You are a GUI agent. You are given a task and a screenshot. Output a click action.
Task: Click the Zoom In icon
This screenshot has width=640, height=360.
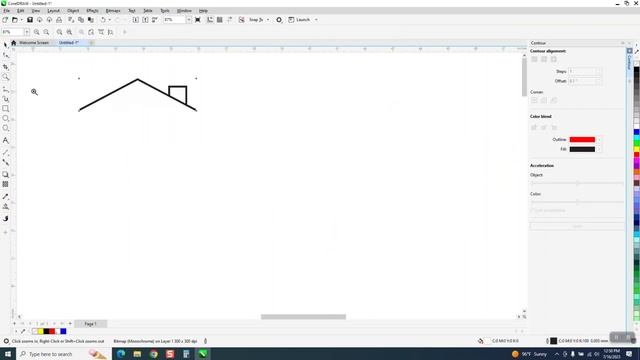(x=37, y=32)
